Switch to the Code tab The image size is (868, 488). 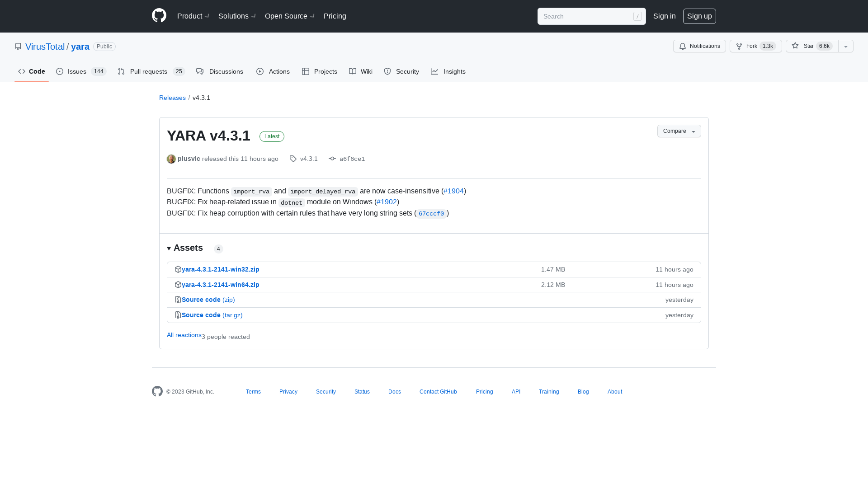(32, 71)
